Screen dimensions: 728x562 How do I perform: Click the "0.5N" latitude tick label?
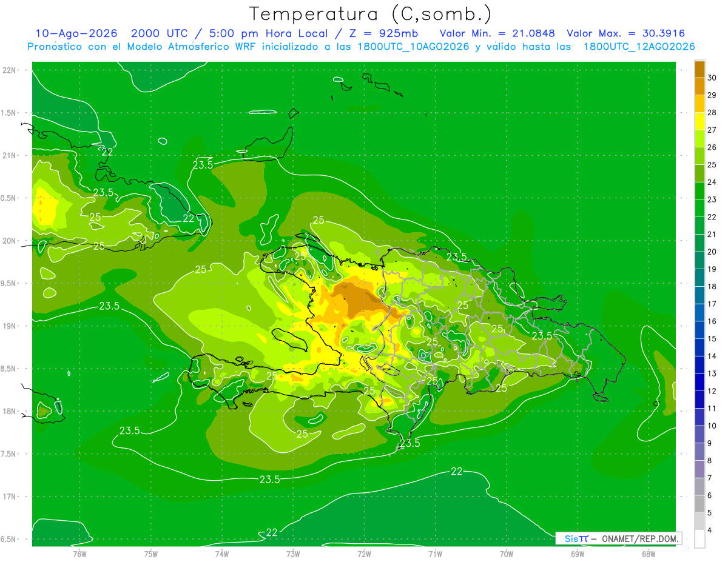point(9,198)
